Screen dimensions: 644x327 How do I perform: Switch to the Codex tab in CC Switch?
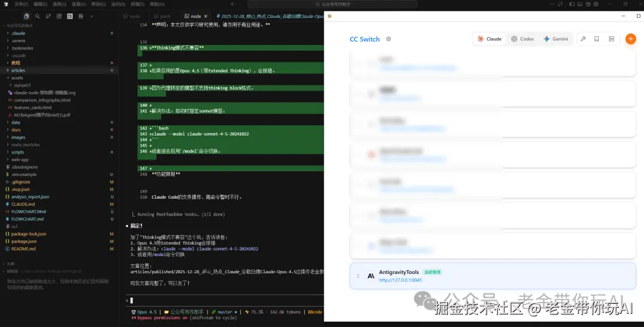point(522,39)
